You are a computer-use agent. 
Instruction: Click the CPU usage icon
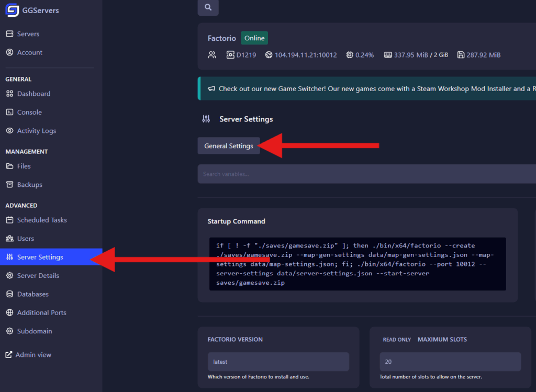[349, 55]
